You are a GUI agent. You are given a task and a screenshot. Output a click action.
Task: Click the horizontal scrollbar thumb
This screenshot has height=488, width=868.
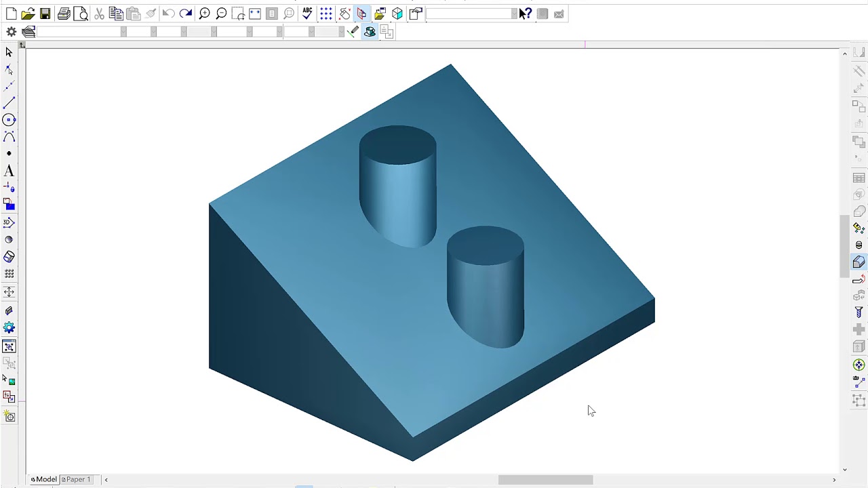[546, 480]
